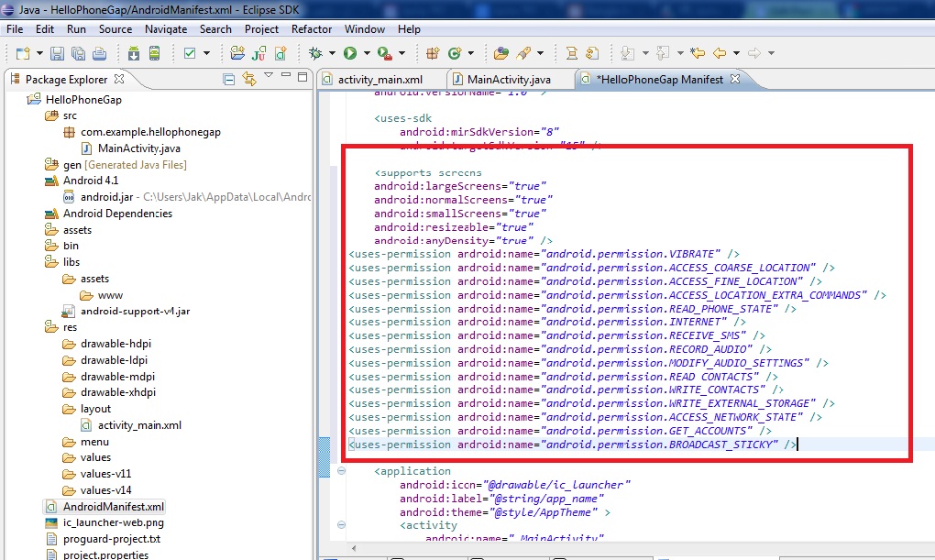Screen dimensions: 935x560
Task: Click the New Android XML File icon
Action: (x=280, y=53)
